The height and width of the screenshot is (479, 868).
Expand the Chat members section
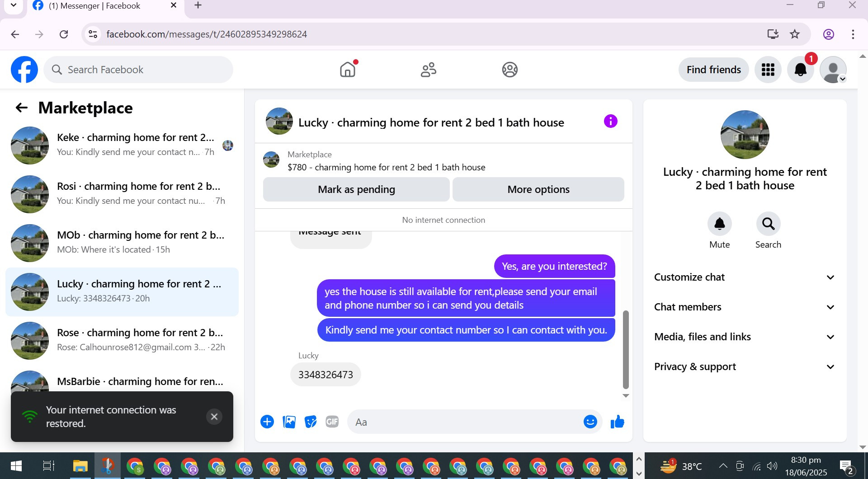pyautogui.click(x=745, y=307)
